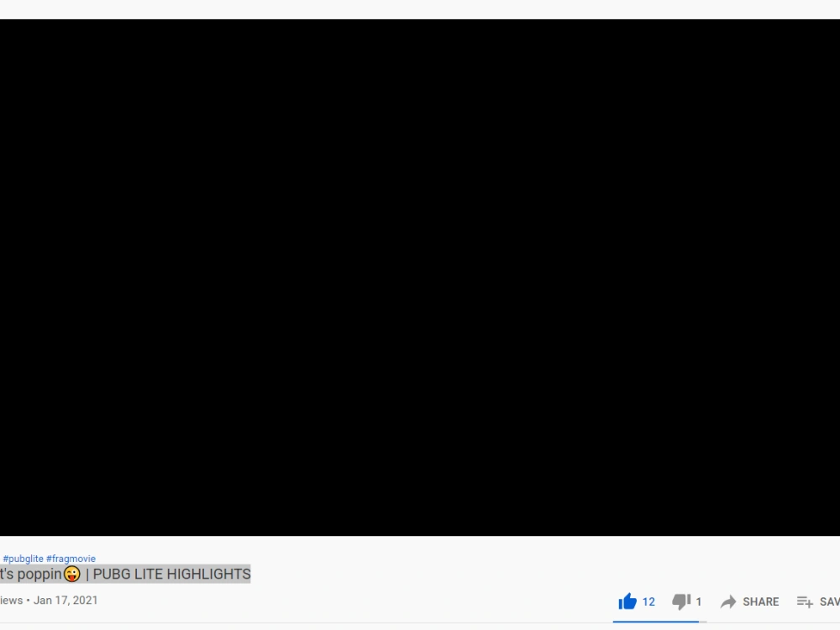Click the black video player area
The height and width of the screenshot is (630, 840).
tap(420, 277)
